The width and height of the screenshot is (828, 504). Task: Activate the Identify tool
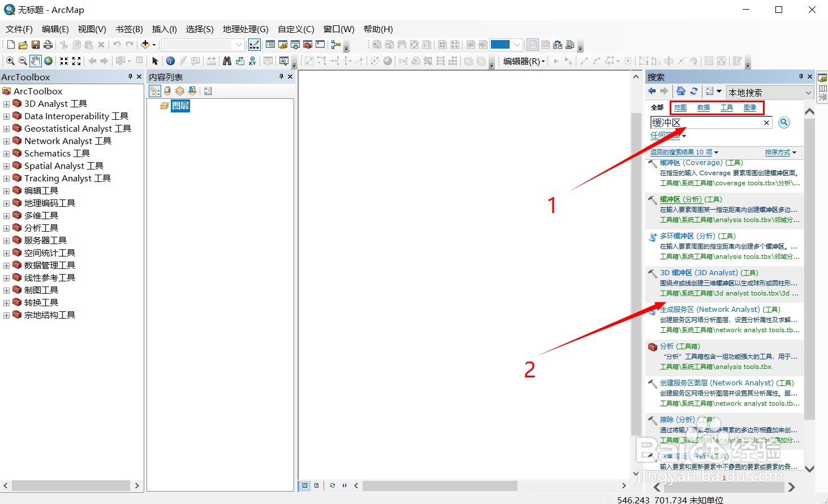point(170,61)
